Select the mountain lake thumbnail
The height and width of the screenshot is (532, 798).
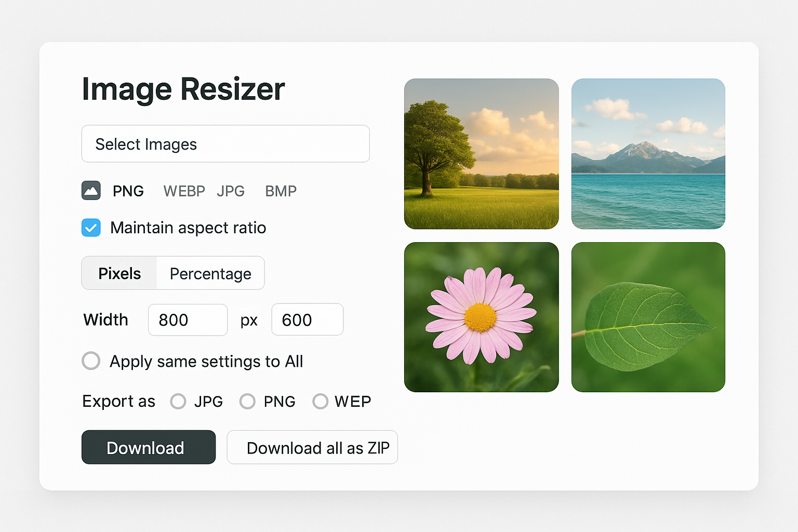[648, 154]
